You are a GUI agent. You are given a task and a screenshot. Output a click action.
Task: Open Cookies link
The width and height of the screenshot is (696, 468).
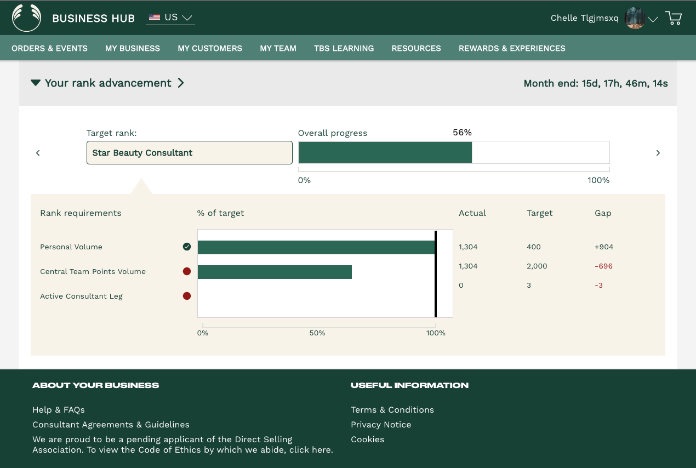368,439
